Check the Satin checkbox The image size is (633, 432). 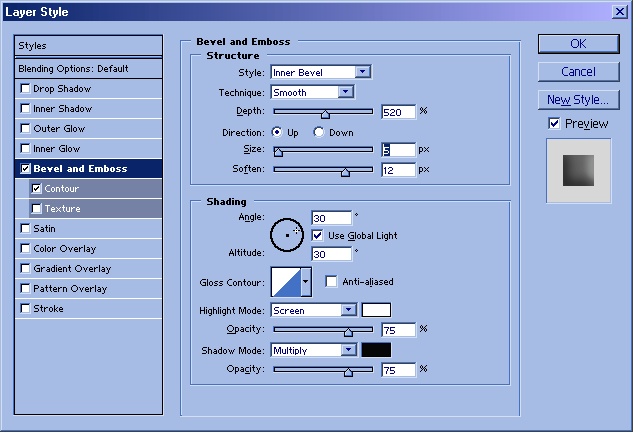click(25, 229)
